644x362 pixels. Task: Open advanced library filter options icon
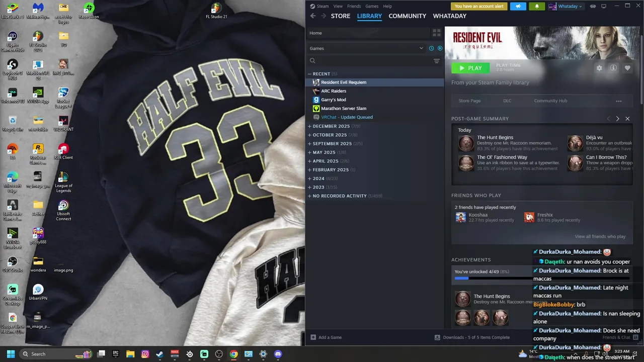pos(437,61)
